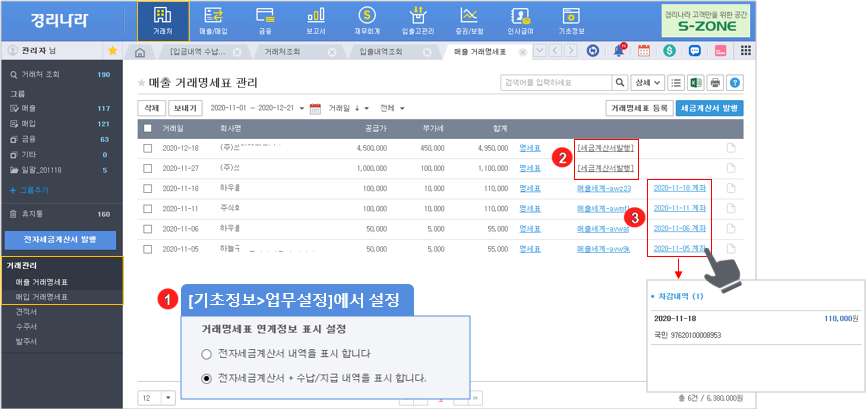Switch to the 입출내역조회 tab
This screenshot has height=409, width=867.
380,53
